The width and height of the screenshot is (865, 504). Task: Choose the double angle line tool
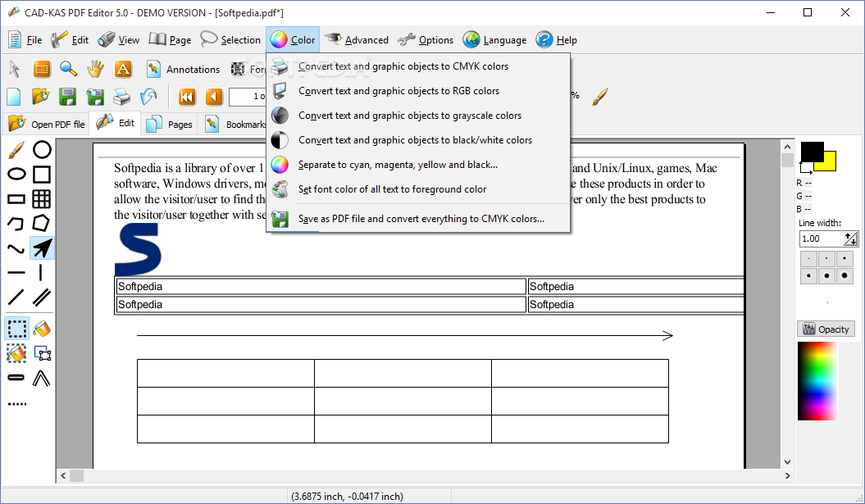pyautogui.click(x=41, y=378)
